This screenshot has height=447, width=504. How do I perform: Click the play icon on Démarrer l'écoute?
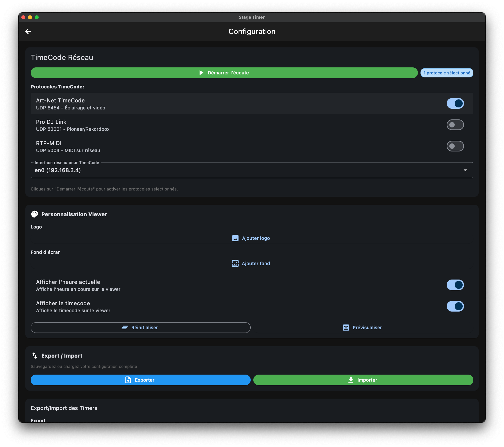click(x=201, y=72)
